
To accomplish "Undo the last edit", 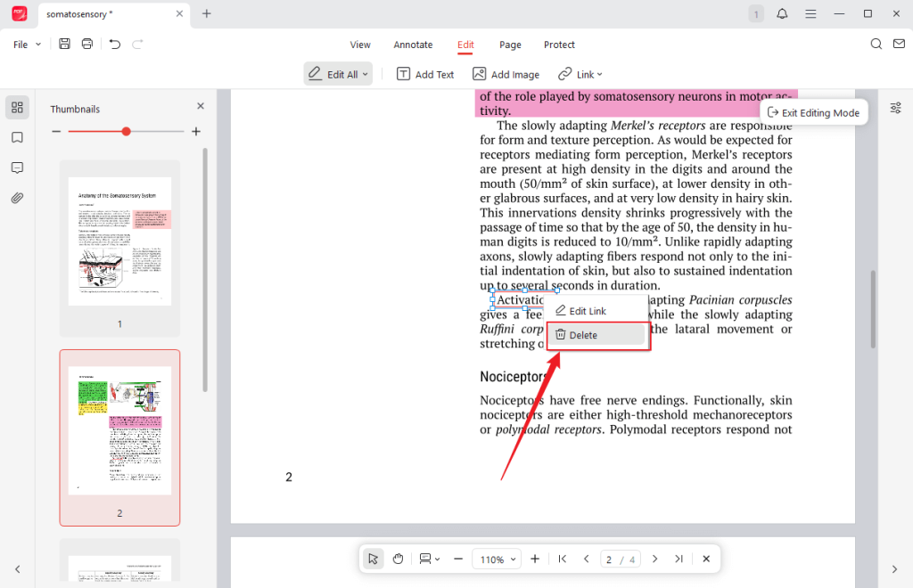I will coord(110,43).
